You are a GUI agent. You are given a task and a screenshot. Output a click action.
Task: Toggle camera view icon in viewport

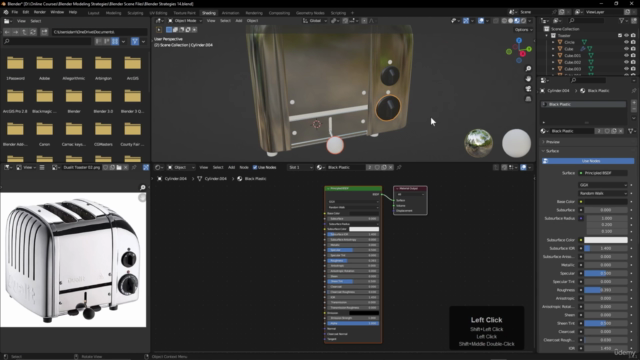528,89
